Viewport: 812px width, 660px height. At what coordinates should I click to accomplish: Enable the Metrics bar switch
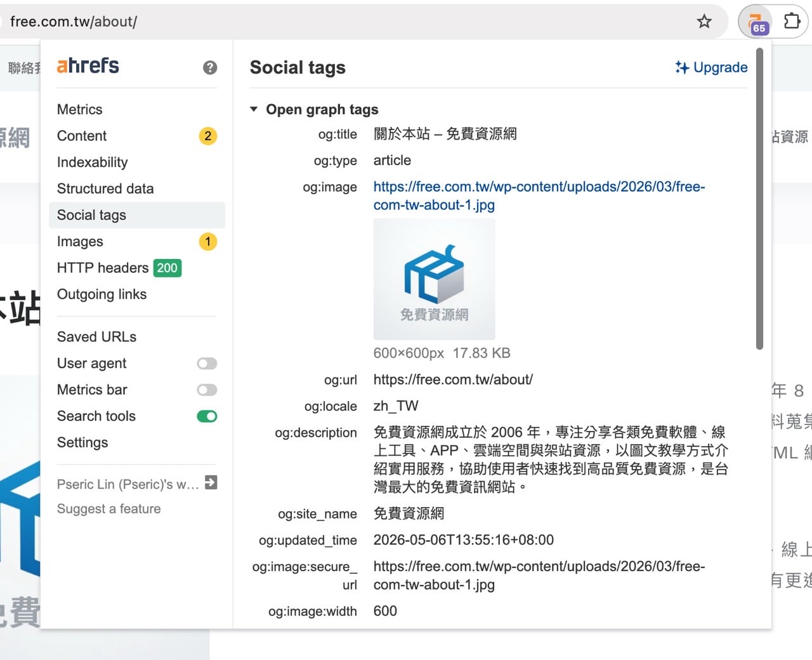coord(207,390)
